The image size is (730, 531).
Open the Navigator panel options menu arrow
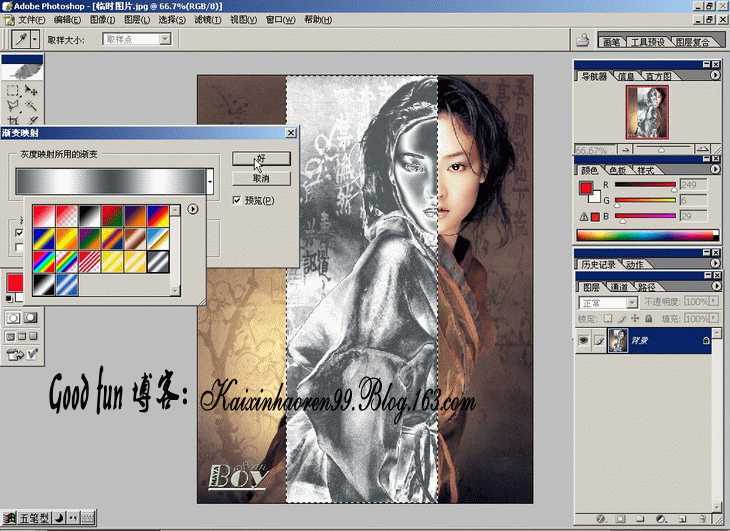pyautogui.click(x=714, y=75)
